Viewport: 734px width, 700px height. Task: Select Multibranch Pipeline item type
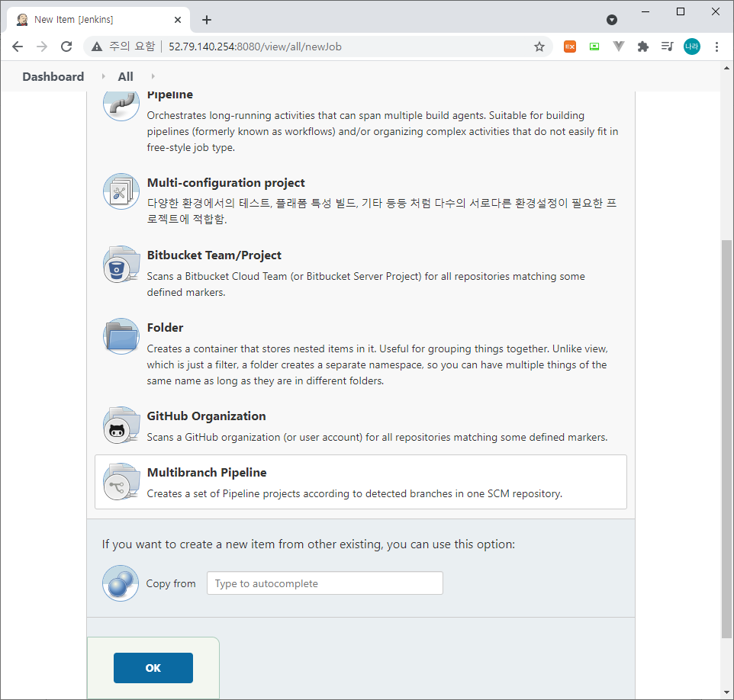(360, 482)
